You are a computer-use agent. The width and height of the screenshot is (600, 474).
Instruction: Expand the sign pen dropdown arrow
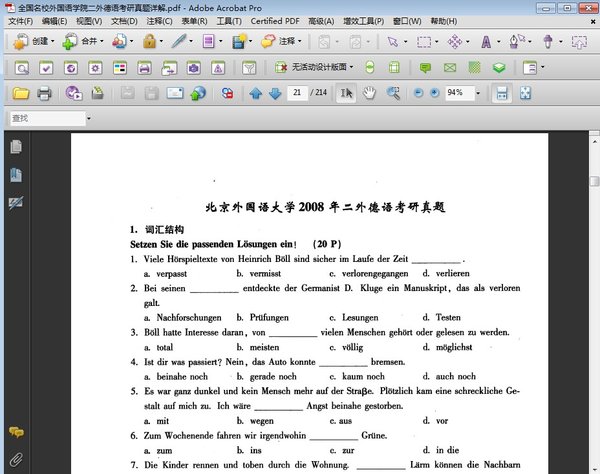(x=191, y=41)
